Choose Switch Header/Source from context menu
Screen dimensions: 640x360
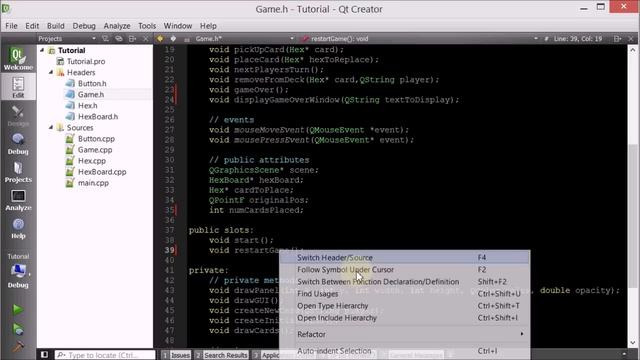[404, 258]
